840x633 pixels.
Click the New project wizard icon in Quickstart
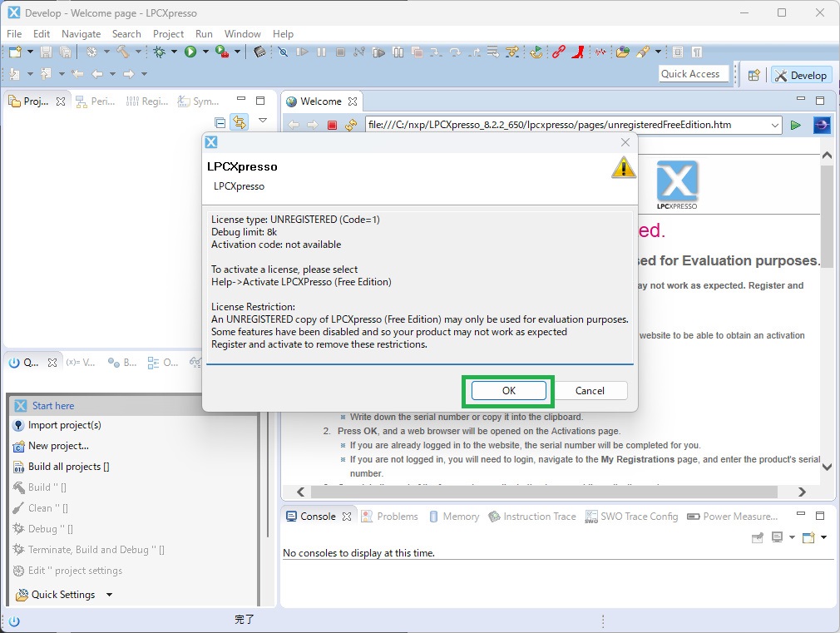point(19,446)
